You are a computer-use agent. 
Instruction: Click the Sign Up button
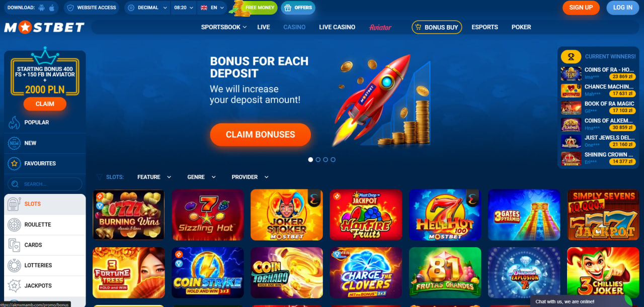click(x=581, y=8)
